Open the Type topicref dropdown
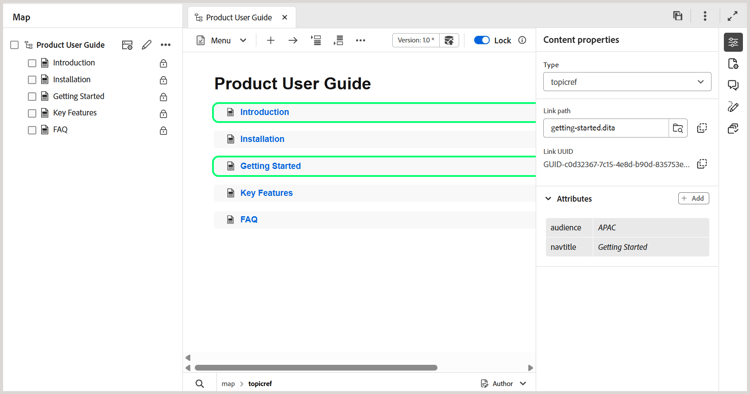Image resolution: width=750 pixels, height=394 pixels. tap(627, 82)
